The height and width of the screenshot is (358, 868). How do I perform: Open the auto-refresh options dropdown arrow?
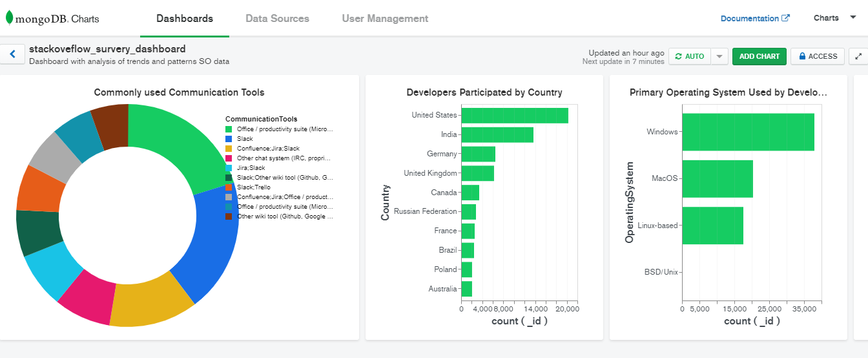pyautogui.click(x=719, y=56)
